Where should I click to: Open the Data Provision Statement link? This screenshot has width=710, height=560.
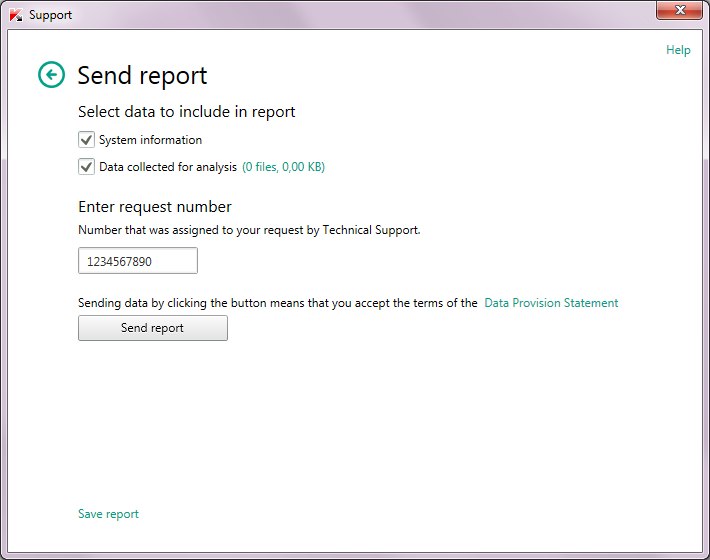(x=551, y=303)
